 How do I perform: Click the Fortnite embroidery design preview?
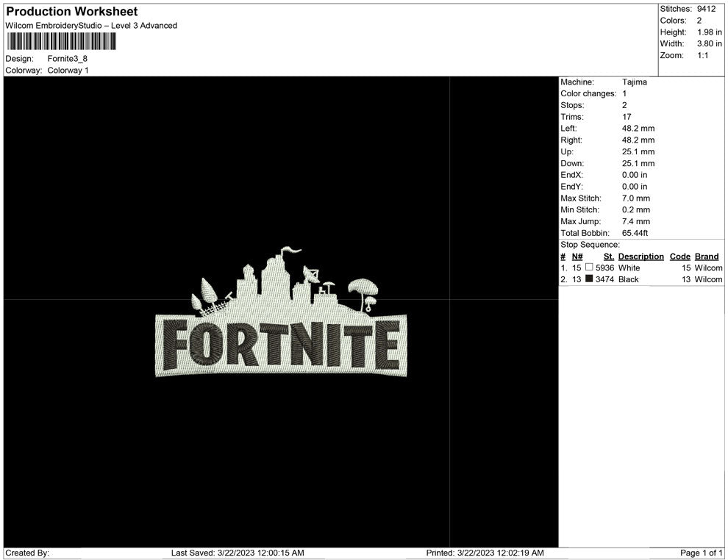point(281,312)
